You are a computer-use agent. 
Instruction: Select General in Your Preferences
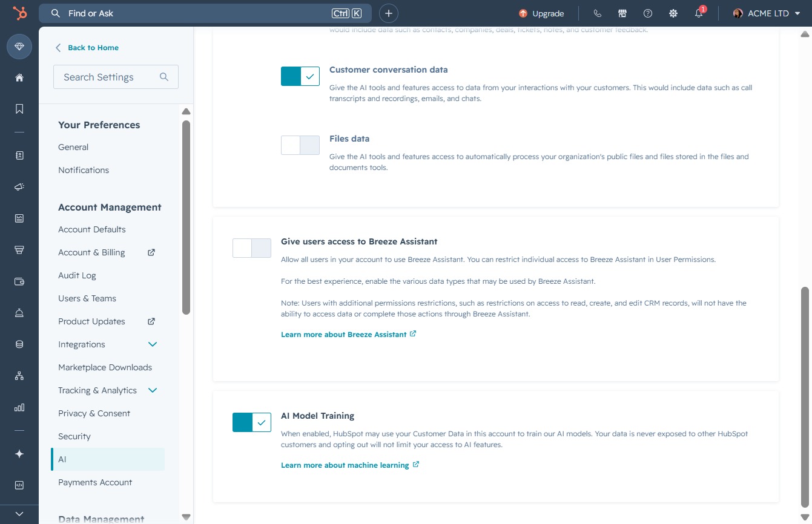[x=73, y=147]
